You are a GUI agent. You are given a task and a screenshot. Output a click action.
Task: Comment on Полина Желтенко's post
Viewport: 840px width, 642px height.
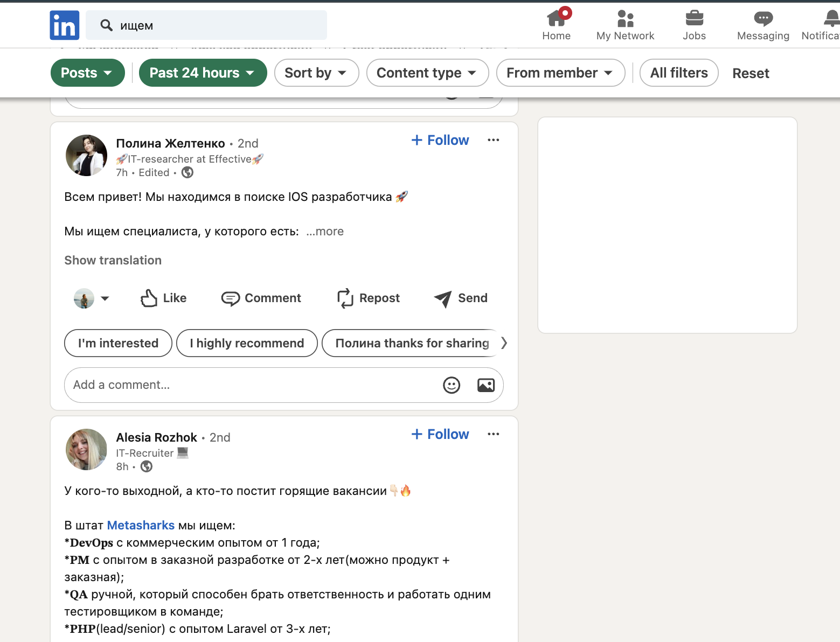pos(261,298)
